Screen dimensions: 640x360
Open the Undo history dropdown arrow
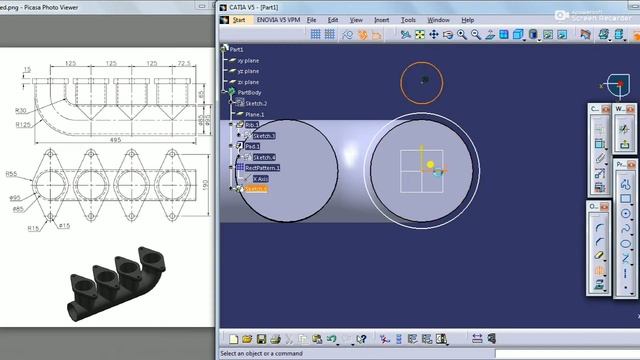pos(338,344)
